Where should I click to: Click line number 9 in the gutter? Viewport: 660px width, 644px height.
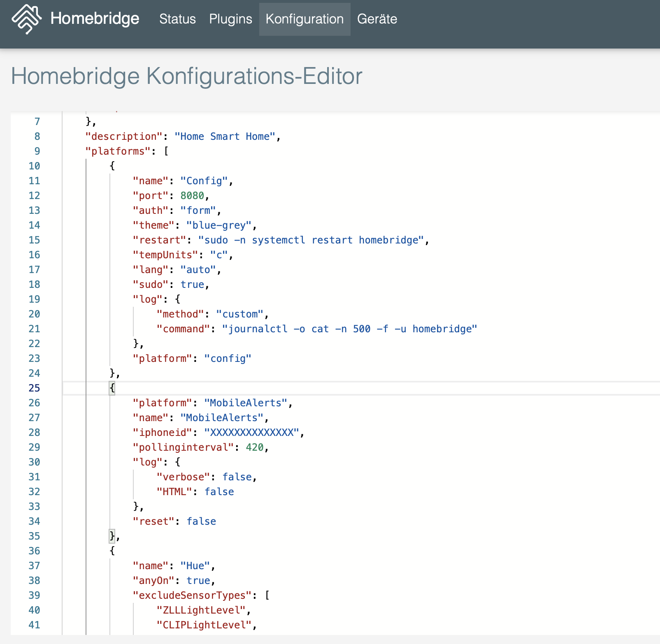37,151
